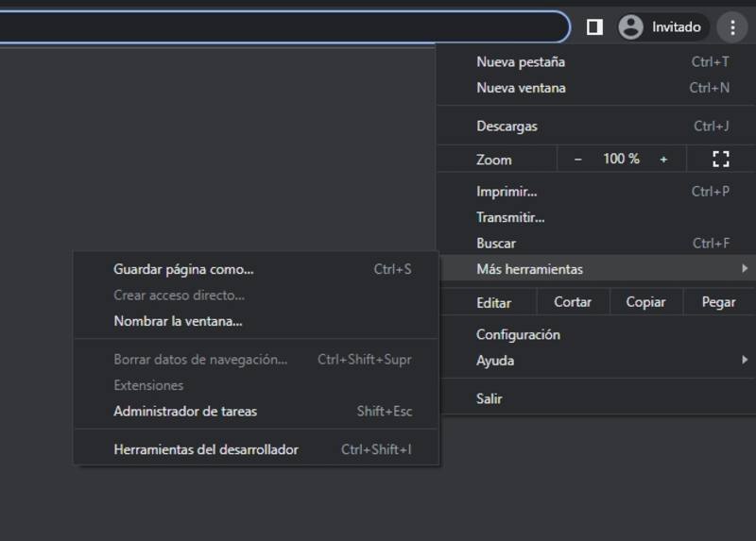Open the Invitado profile button
Image resolution: width=756 pixels, height=541 pixels.
pos(662,27)
